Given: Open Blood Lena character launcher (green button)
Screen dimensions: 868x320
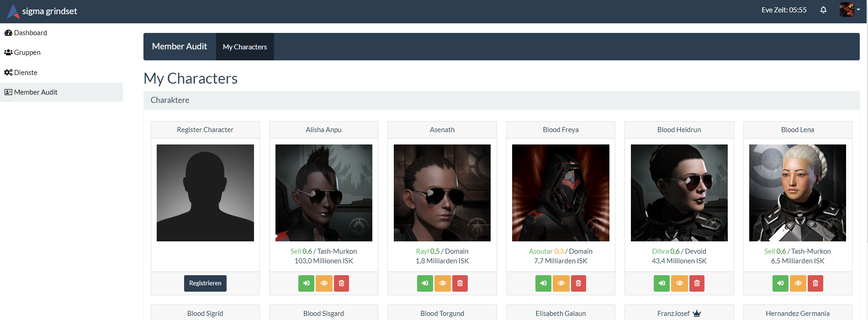Looking at the screenshot, I should pyautogui.click(x=780, y=283).
